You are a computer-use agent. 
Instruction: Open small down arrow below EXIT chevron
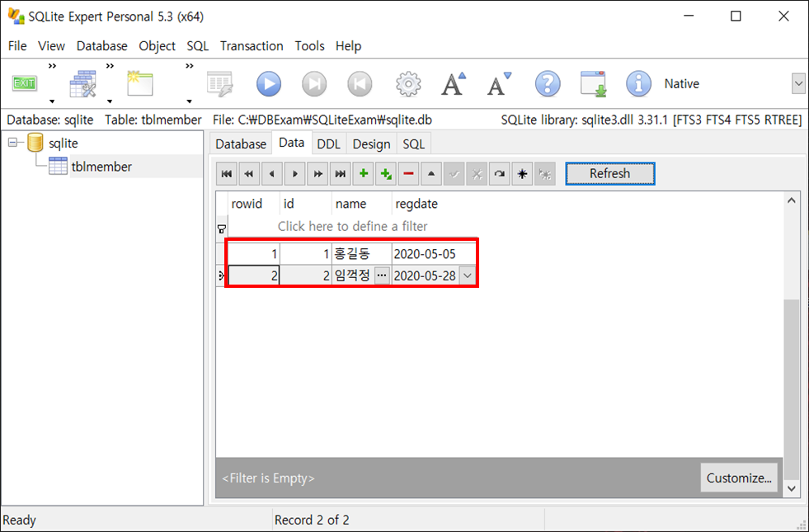[x=52, y=101]
